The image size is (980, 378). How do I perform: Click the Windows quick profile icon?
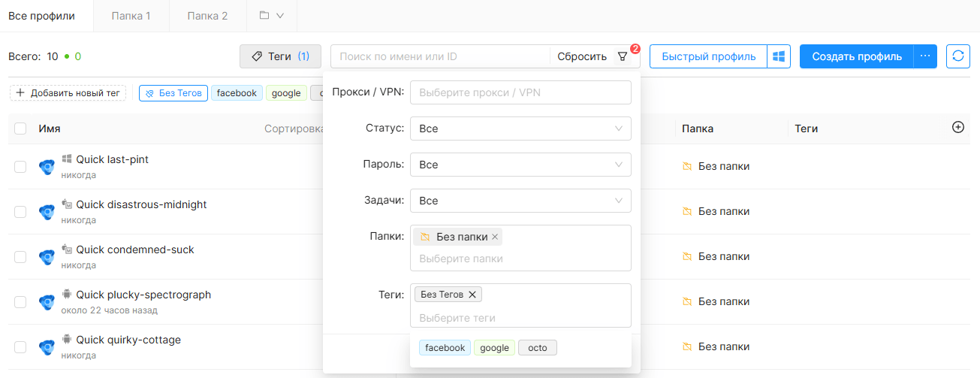pos(779,56)
